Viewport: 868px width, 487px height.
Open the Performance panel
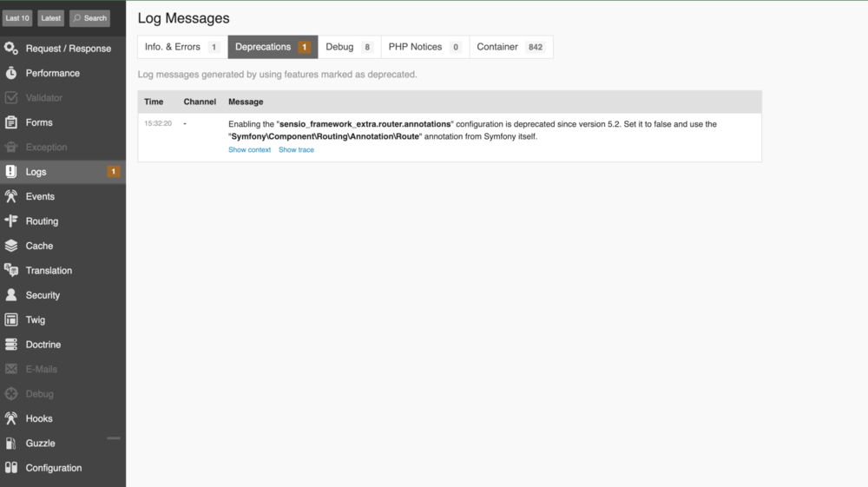click(62, 73)
